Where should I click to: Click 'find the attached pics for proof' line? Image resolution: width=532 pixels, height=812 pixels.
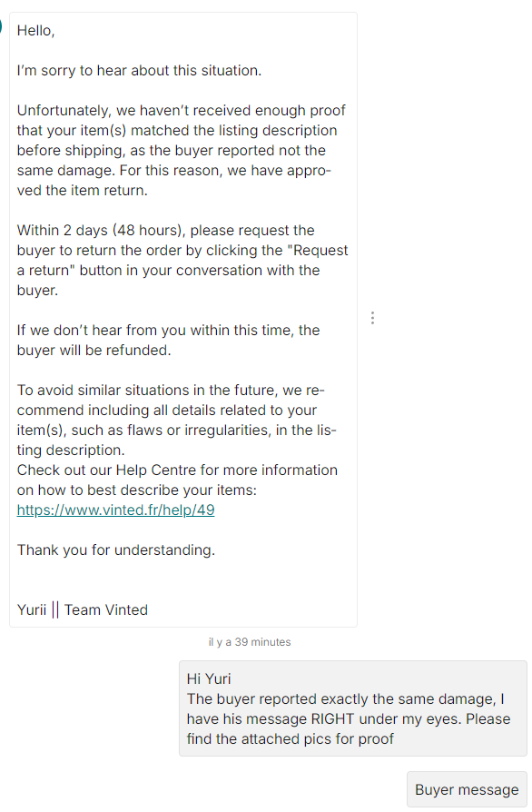pyautogui.click(x=291, y=739)
